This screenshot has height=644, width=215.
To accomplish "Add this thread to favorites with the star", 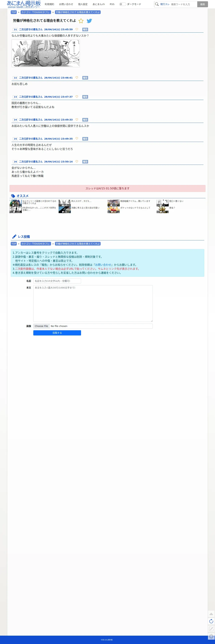I will [x=81, y=21].
